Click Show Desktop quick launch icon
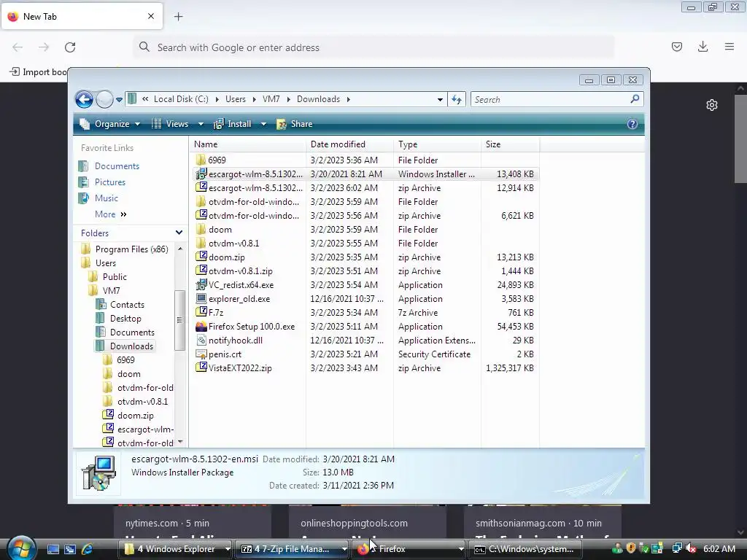Image resolution: width=747 pixels, height=560 pixels. pyautogui.click(x=53, y=549)
